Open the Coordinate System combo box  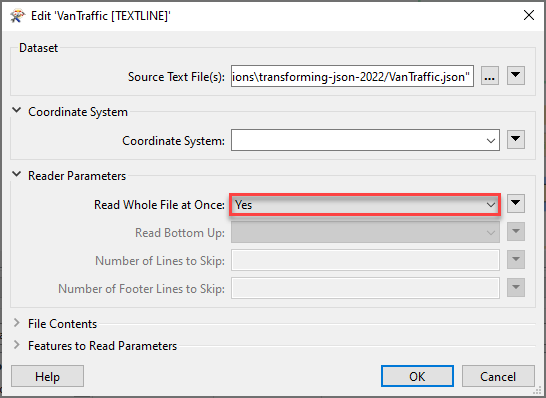coord(365,140)
